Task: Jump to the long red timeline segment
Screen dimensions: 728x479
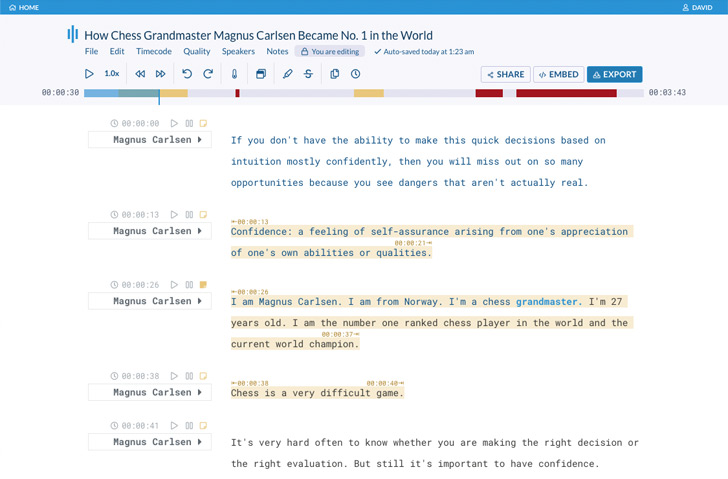Action: [x=566, y=93]
